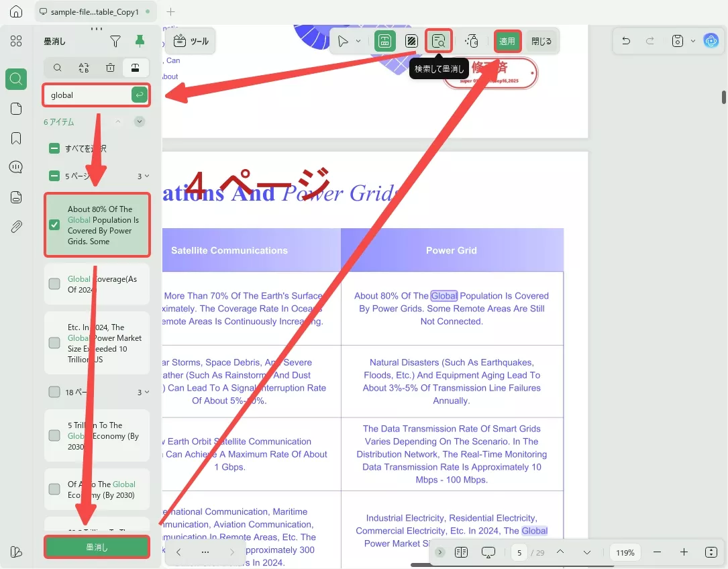728x569 pixels.
Task: Click the 閉じる close button
Action: point(541,42)
